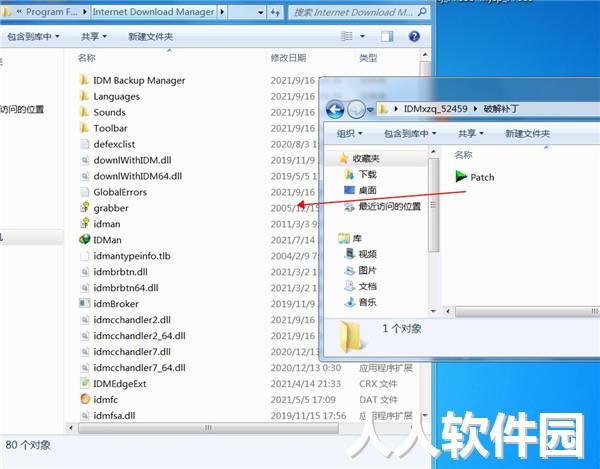This screenshot has height=469, width=600.
Task: Open the view options dropdown arrow
Action: [362, 36]
